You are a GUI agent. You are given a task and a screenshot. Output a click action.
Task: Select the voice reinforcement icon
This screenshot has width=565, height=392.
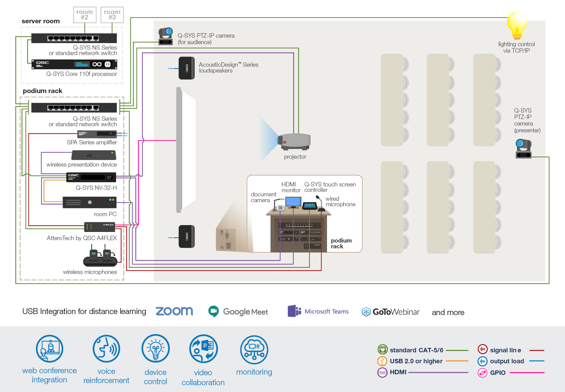pos(106,349)
